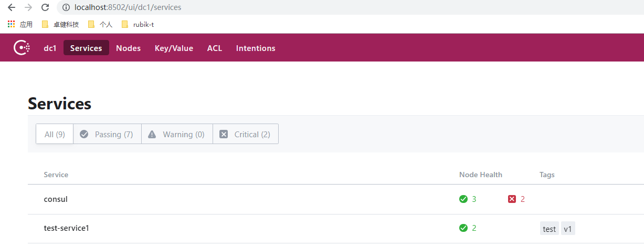Image resolution: width=644 pixels, height=245 pixels.
Task: Click the green passing check for test-service1
Action: tap(463, 228)
